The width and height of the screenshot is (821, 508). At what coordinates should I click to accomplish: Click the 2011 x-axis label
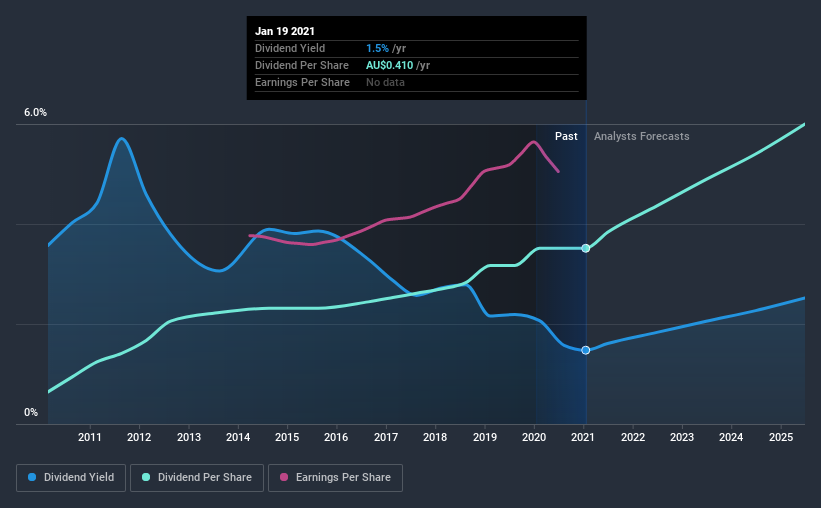pyautogui.click(x=90, y=437)
